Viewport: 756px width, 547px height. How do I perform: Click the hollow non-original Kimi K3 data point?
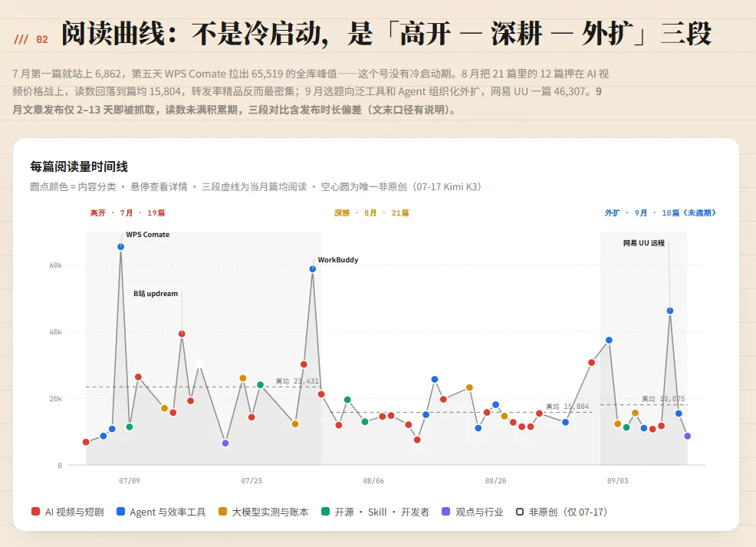[199, 363]
